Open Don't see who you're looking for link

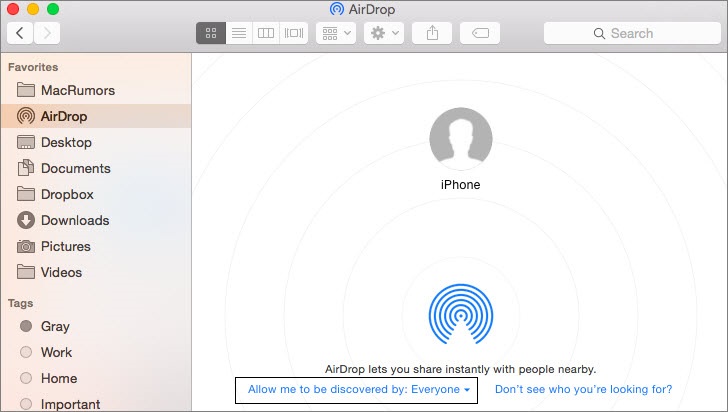[x=584, y=389]
